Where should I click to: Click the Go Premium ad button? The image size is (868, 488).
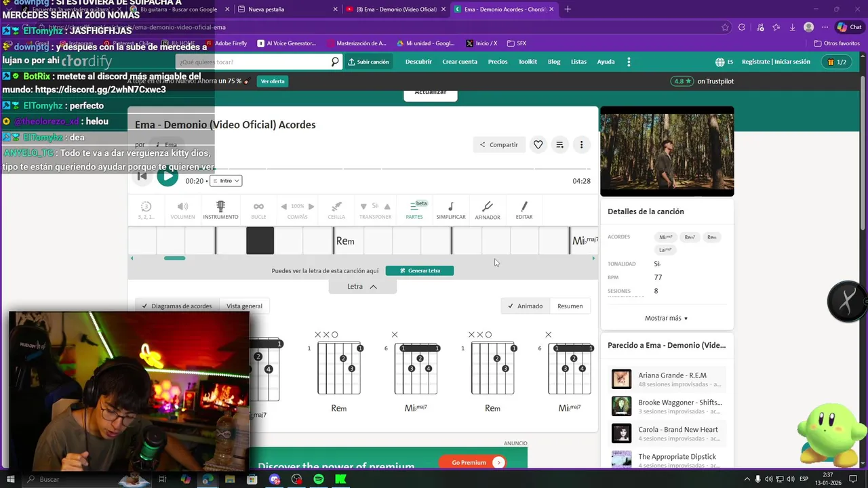coord(473,462)
